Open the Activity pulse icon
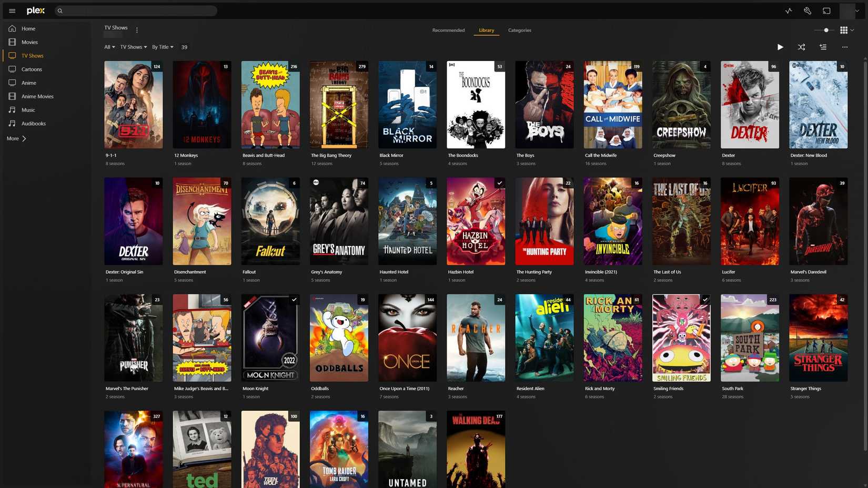Viewport: 868px width, 488px height. (789, 11)
